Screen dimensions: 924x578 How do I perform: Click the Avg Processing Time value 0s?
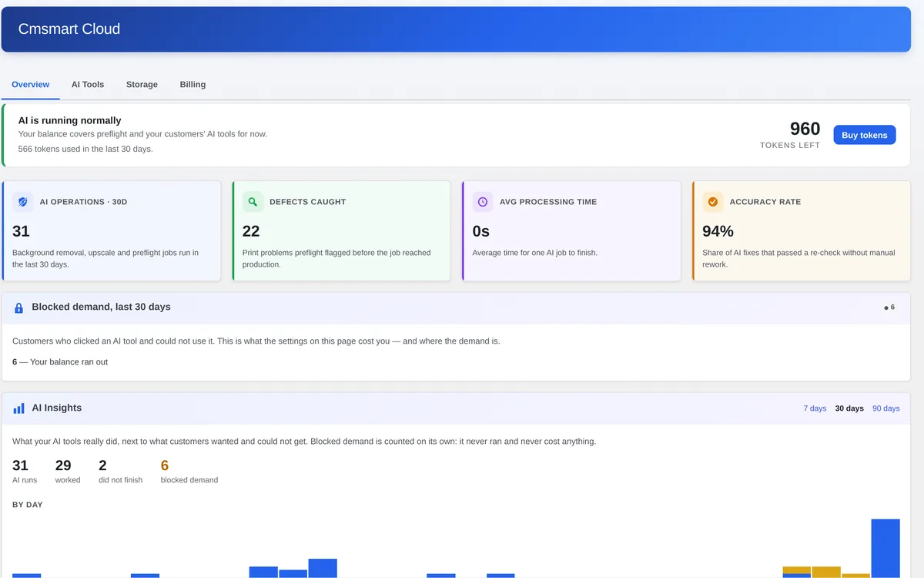pos(480,231)
